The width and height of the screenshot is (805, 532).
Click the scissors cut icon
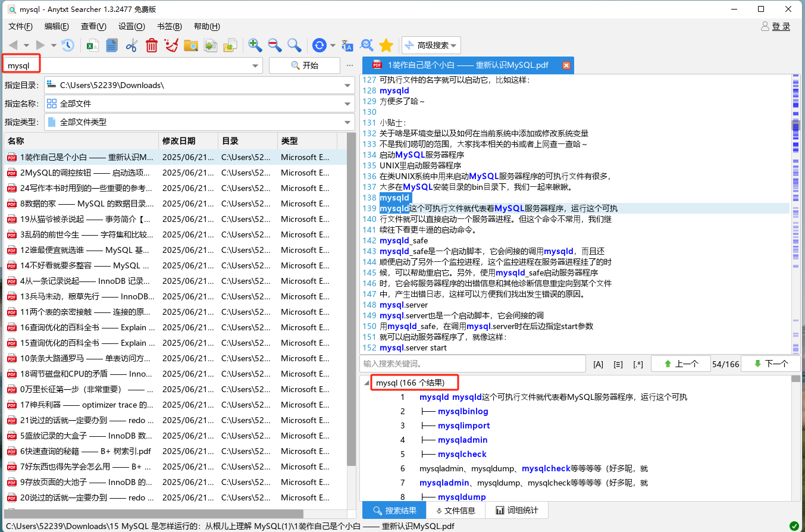pyautogui.click(x=131, y=45)
